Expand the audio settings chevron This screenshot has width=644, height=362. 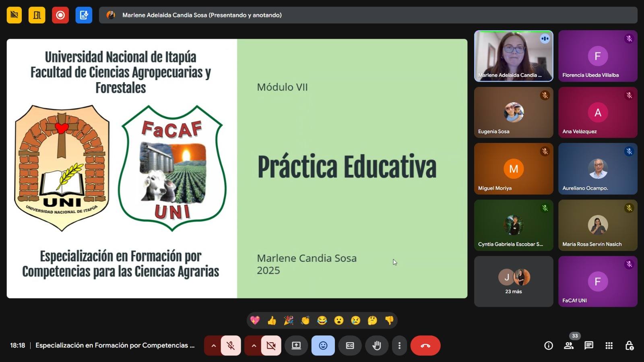point(213,345)
